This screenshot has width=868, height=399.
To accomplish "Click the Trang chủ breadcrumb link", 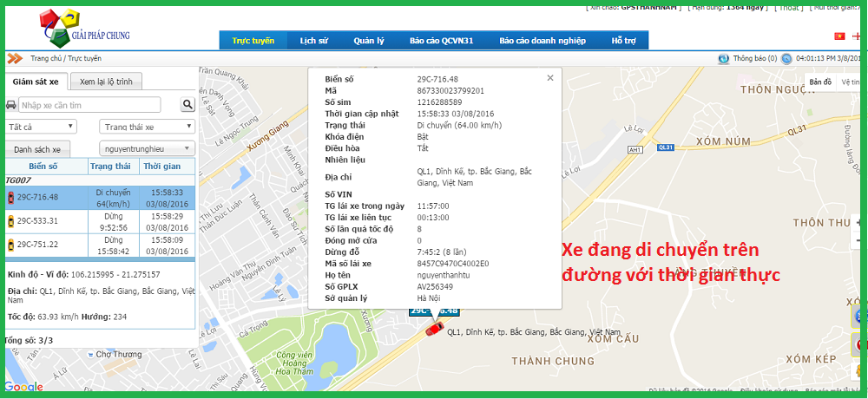I will [46, 58].
